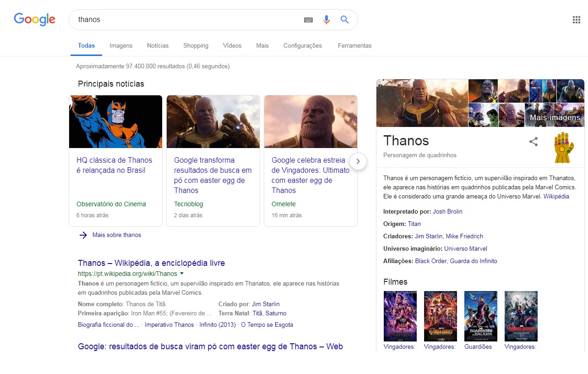
Task: Open the Tecnoblog easter egg article
Action: click(213, 175)
